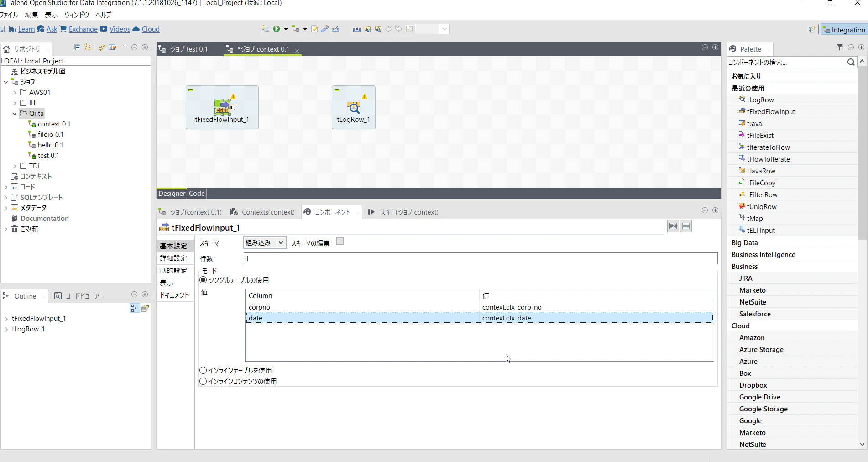Open the schema edit ellipsis button
Image resolution: width=868 pixels, height=462 pixels.
(x=340, y=241)
